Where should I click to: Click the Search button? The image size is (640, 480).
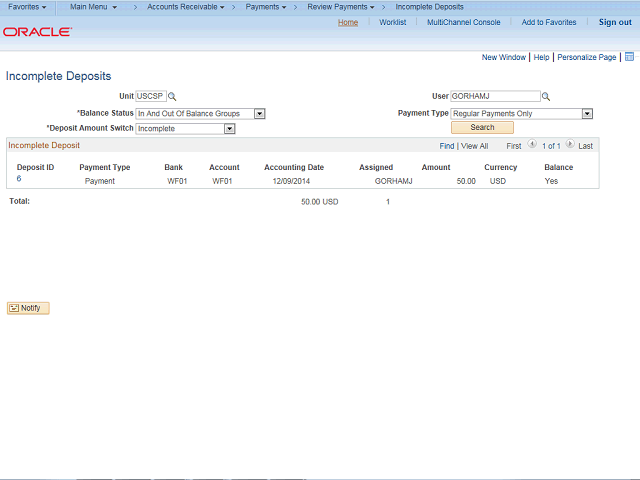482,127
